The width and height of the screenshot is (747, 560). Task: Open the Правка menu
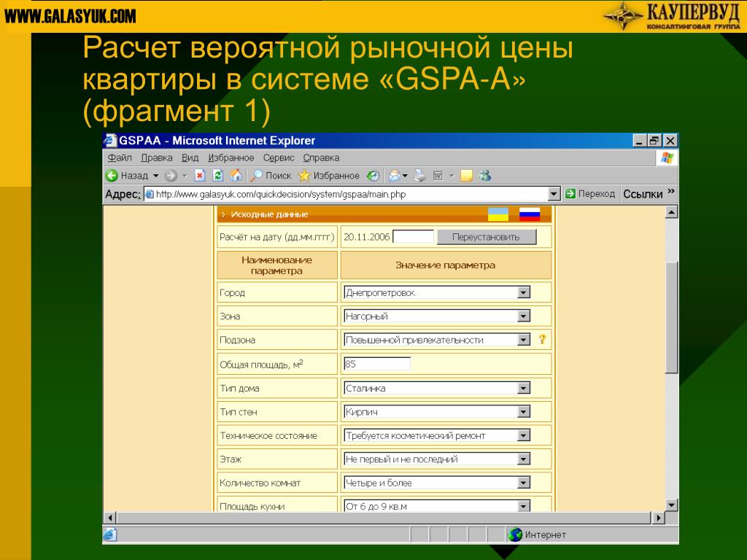[x=156, y=157]
